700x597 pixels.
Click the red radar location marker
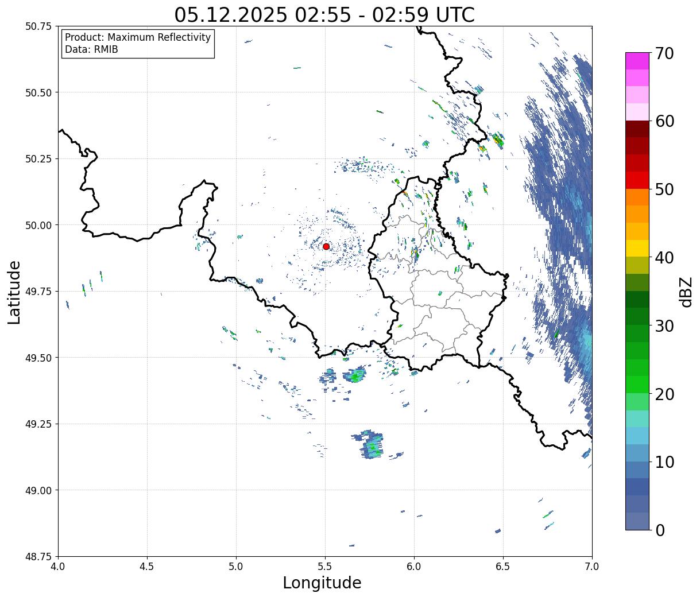coord(326,246)
